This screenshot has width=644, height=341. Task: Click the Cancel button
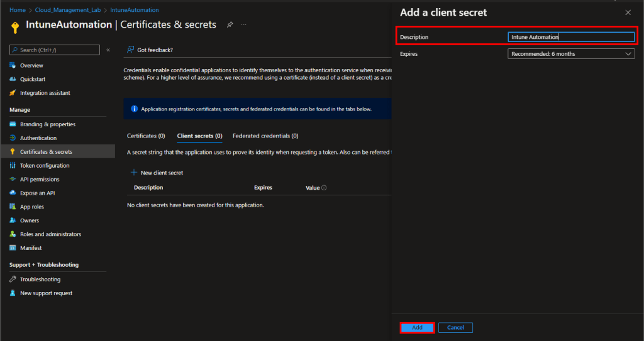click(455, 328)
